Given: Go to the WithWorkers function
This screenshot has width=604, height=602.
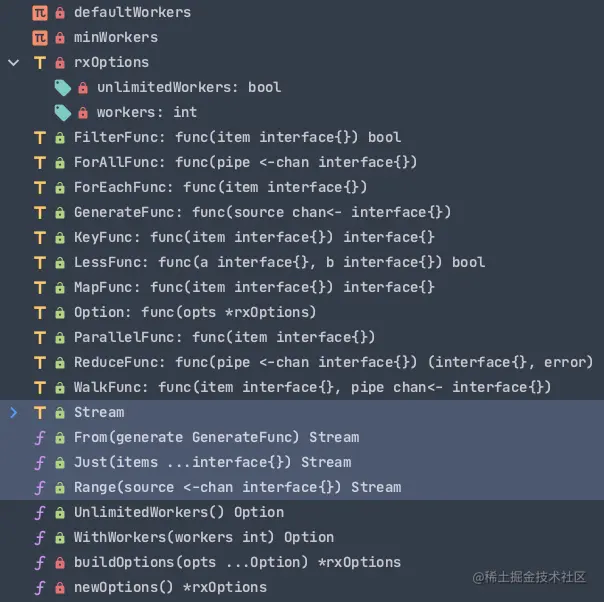Looking at the screenshot, I should (x=203, y=537).
